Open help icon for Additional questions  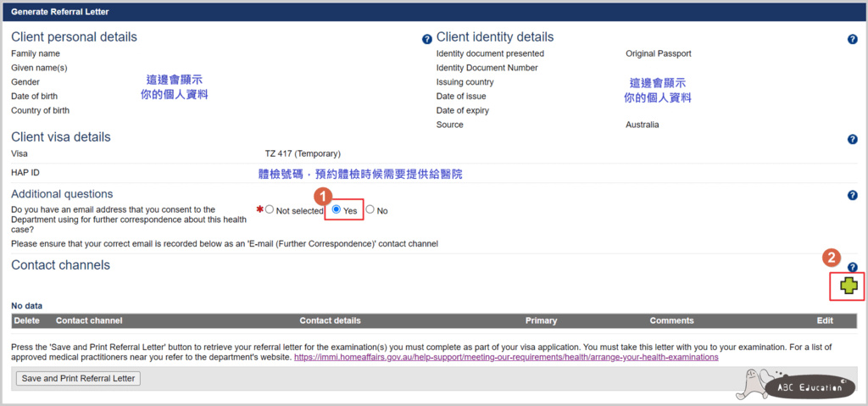click(853, 195)
